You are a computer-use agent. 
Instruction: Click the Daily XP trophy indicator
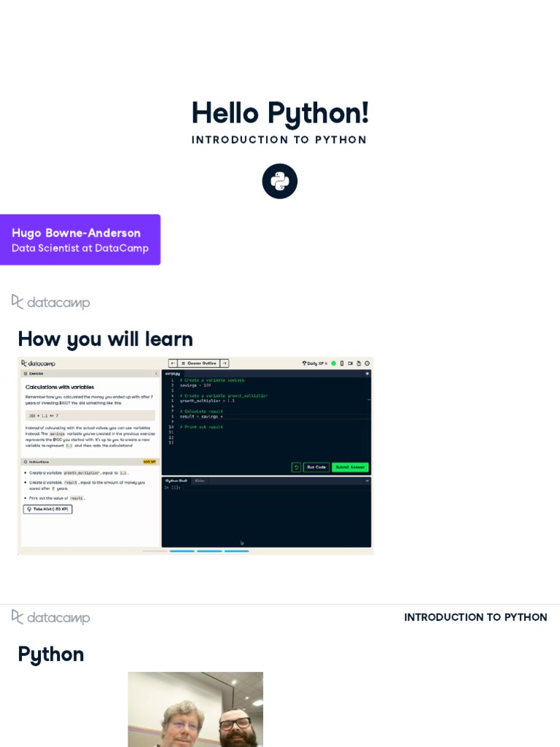coord(314,363)
